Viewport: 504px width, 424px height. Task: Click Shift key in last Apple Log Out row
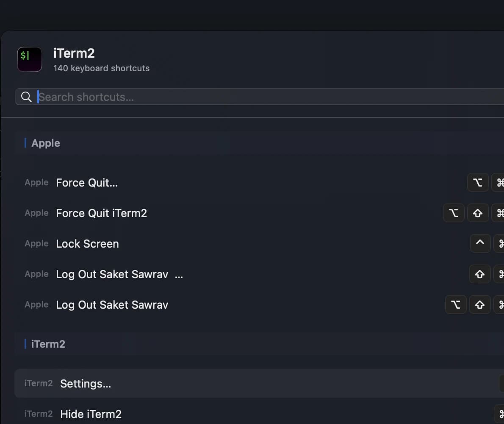tap(480, 305)
